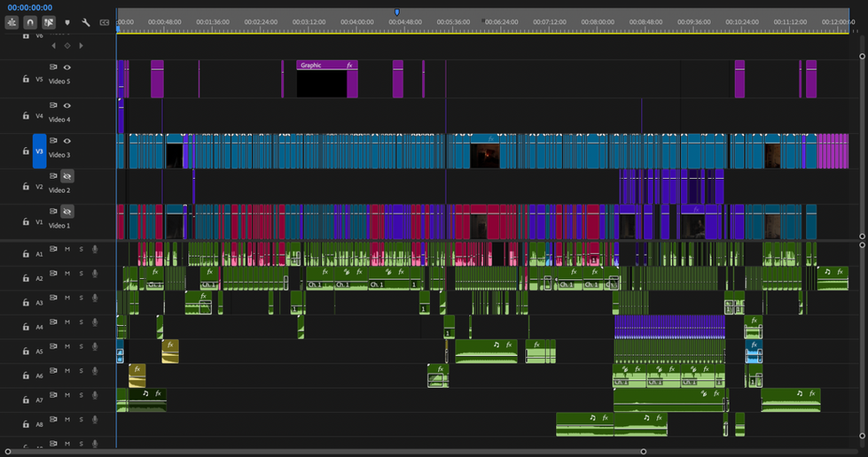868x457 pixels.
Task: Click ruler at 00:10:24:00
Action: (742, 22)
